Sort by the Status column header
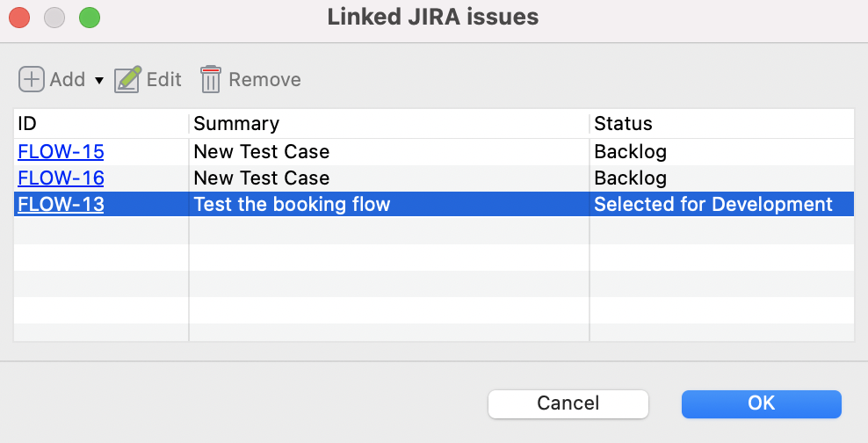 (720, 124)
